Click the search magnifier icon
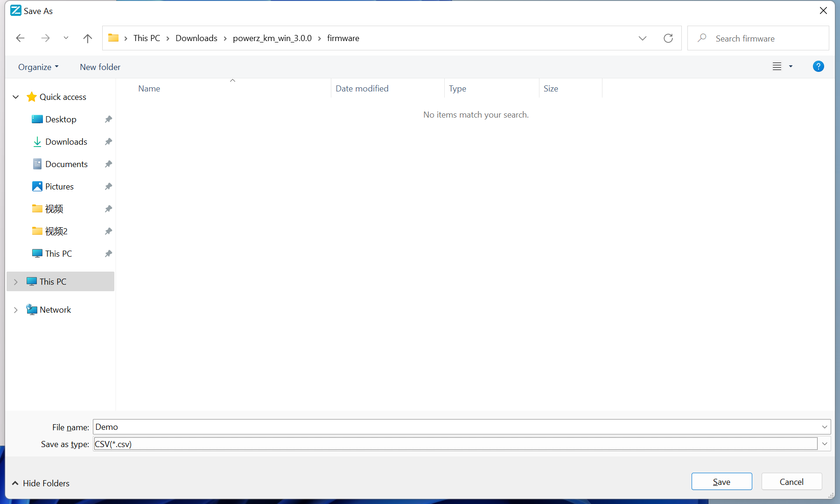The height and width of the screenshot is (504, 840). [x=702, y=38]
